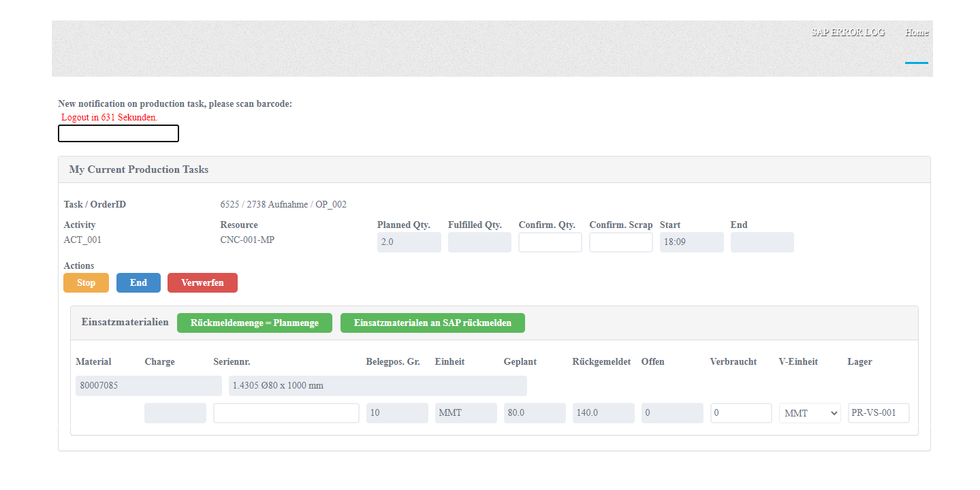Click Einsatzmaterialen an SAP rückmelden button
Image resolution: width=980 pixels, height=490 pixels.
pyautogui.click(x=432, y=323)
